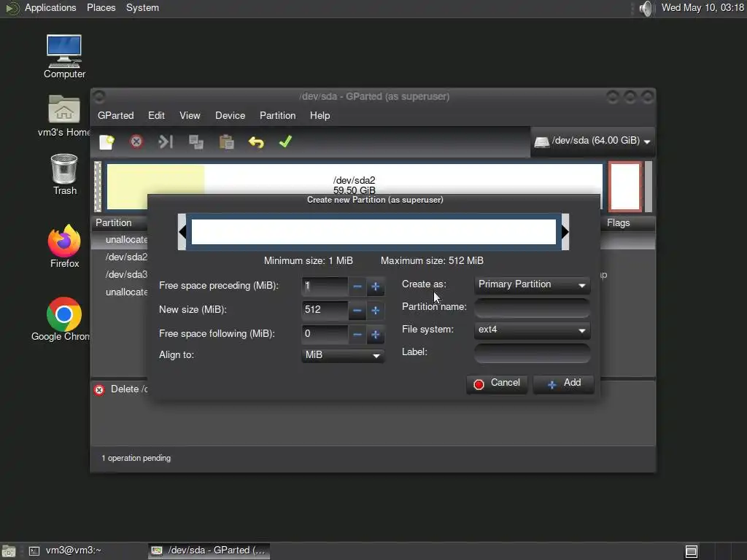
Task: Cancel the new partition dialog
Action: (x=497, y=384)
